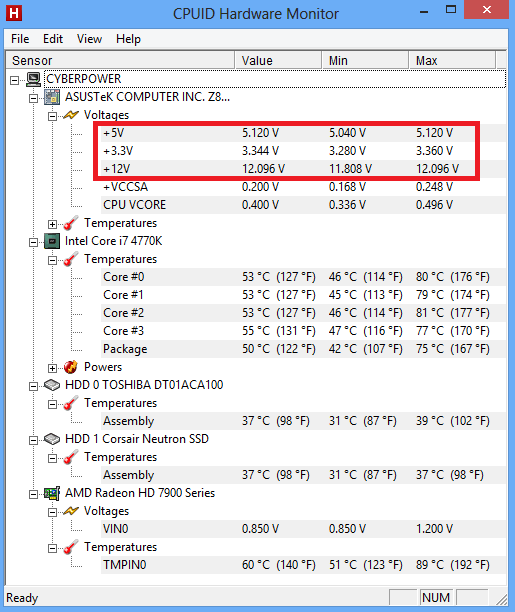Click the Powers flame icon
This screenshot has width=515, height=612.
71,367
